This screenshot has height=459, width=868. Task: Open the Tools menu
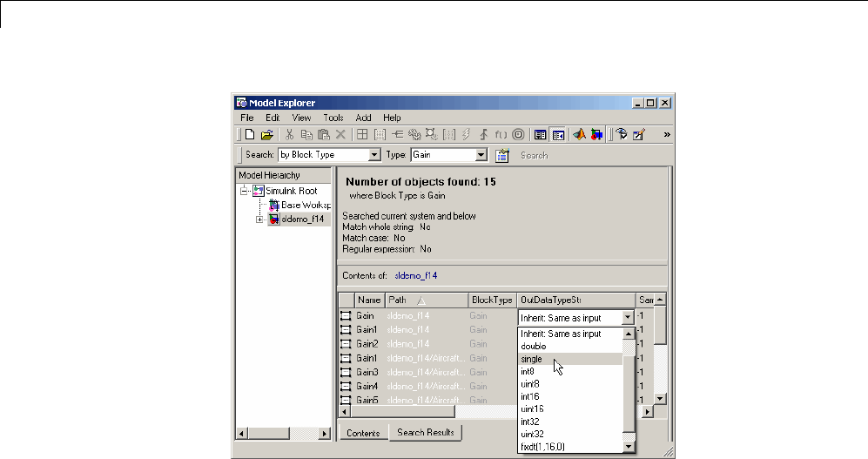333,118
